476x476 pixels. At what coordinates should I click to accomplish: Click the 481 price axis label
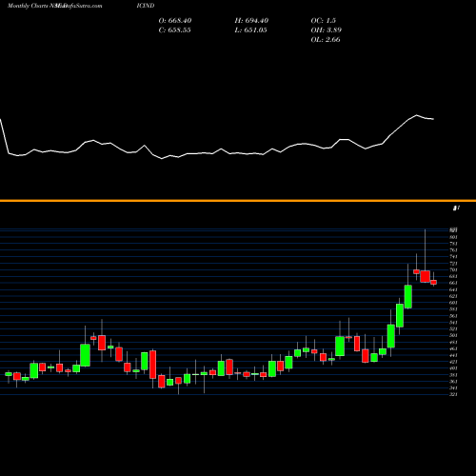[x=453, y=342]
